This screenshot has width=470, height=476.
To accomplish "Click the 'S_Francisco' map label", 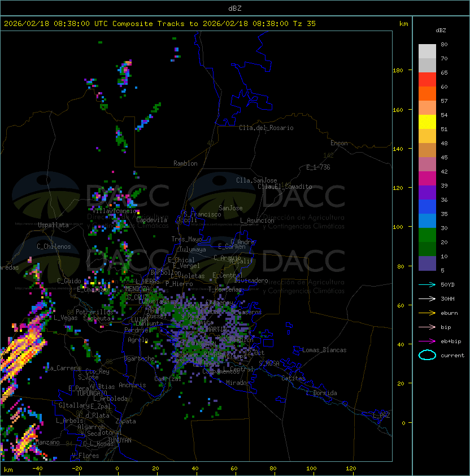I will coord(202,214).
